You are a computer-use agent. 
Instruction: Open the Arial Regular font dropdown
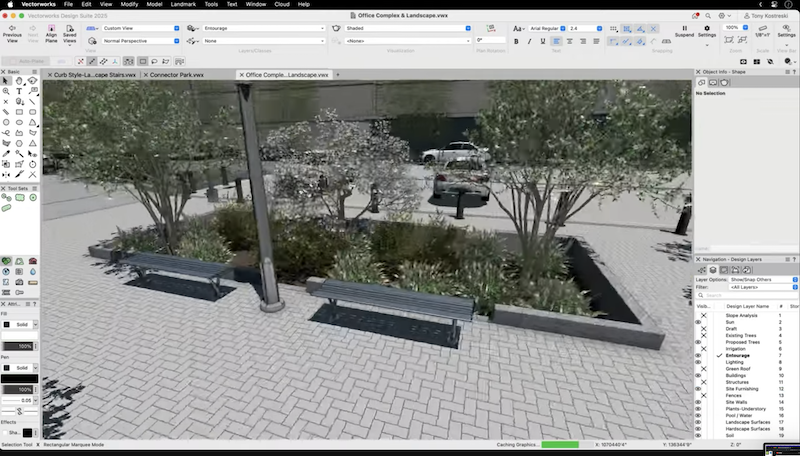547,29
